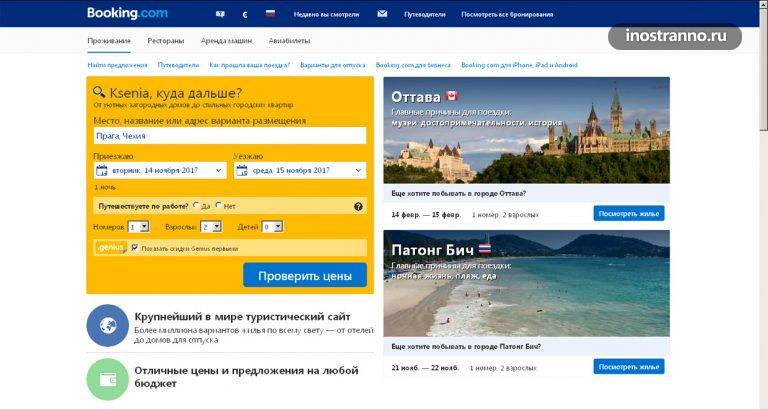Image resolution: width=768 pixels, height=409 pixels.
Task: Click the destination field with Прага, Чехия
Action: 230,136
